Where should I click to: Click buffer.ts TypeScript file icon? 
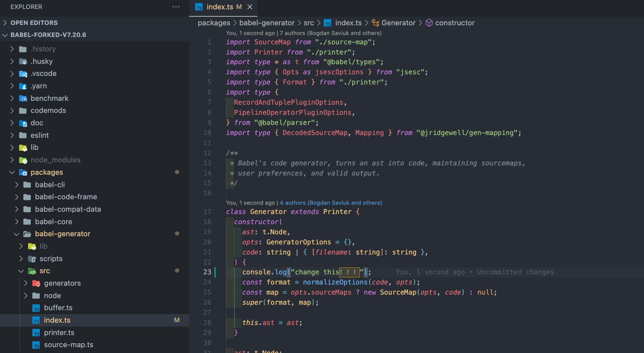[x=36, y=308]
